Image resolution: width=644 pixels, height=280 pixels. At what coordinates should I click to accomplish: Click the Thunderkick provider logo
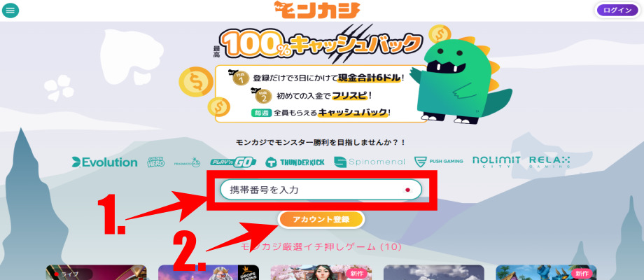(295, 162)
